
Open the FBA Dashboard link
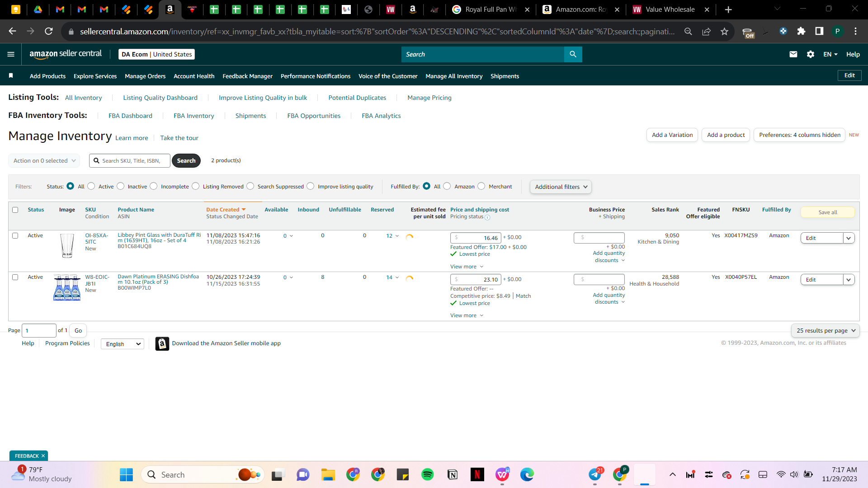click(x=130, y=116)
